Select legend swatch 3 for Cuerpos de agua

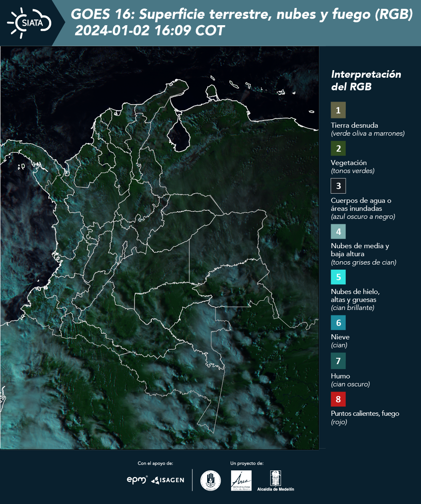click(x=338, y=186)
